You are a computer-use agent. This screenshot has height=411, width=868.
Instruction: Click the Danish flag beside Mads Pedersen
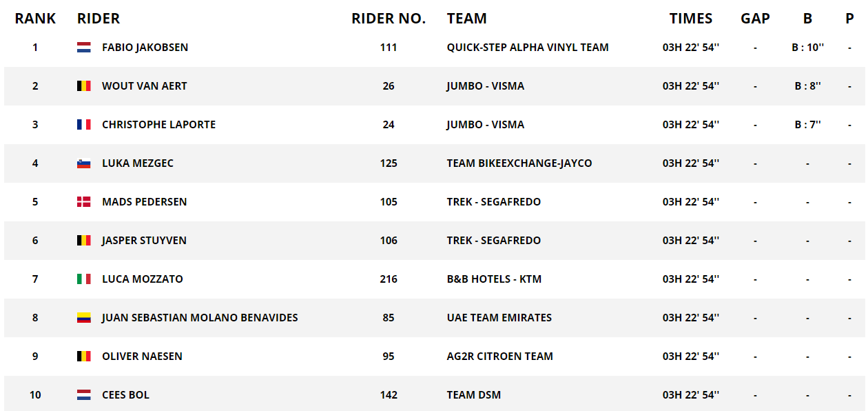84,202
